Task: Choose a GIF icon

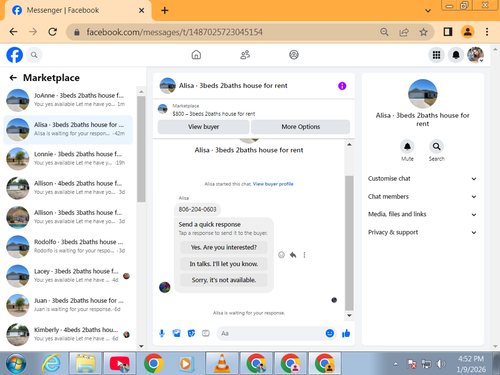Action: click(206, 333)
